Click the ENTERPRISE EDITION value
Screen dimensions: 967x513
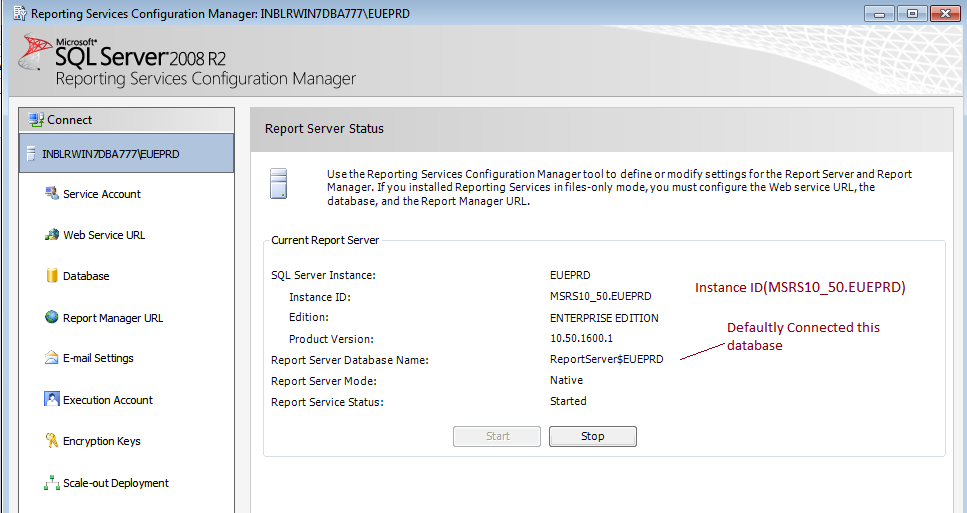(x=604, y=318)
